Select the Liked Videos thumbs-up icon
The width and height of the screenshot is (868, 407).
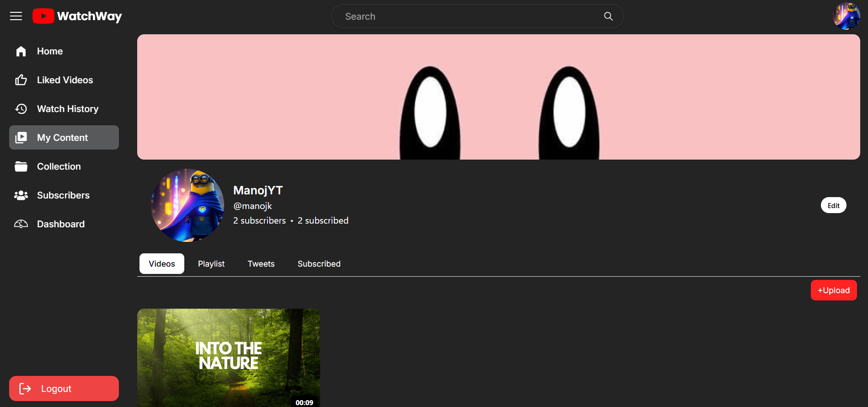[21, 80]
